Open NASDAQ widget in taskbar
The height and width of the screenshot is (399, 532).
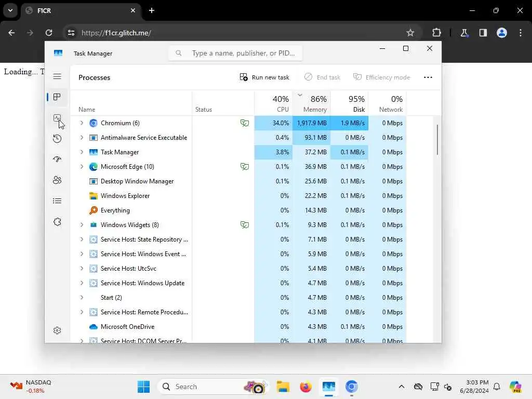coord(31,387)
